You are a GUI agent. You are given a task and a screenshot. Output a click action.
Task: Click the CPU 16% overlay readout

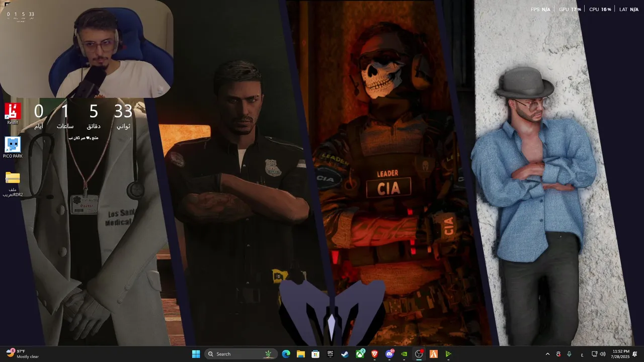600,10
